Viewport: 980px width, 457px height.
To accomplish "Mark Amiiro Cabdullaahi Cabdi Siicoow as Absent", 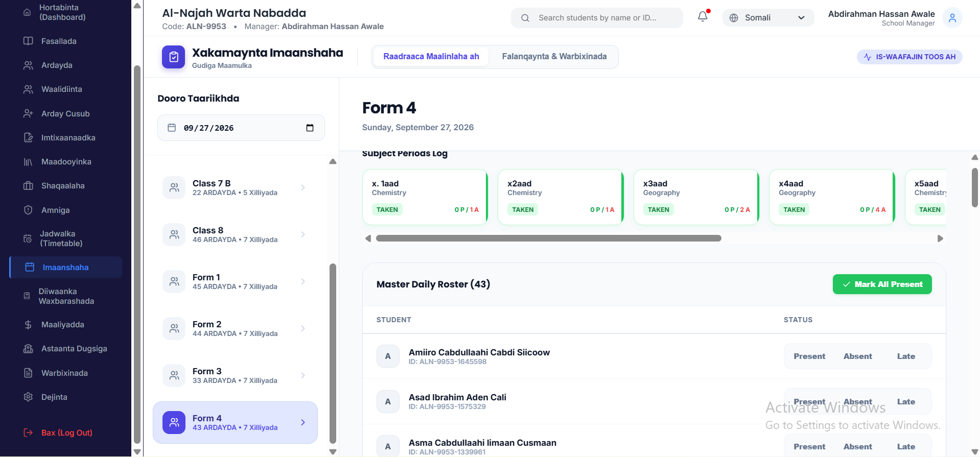I will pos(858,356).
